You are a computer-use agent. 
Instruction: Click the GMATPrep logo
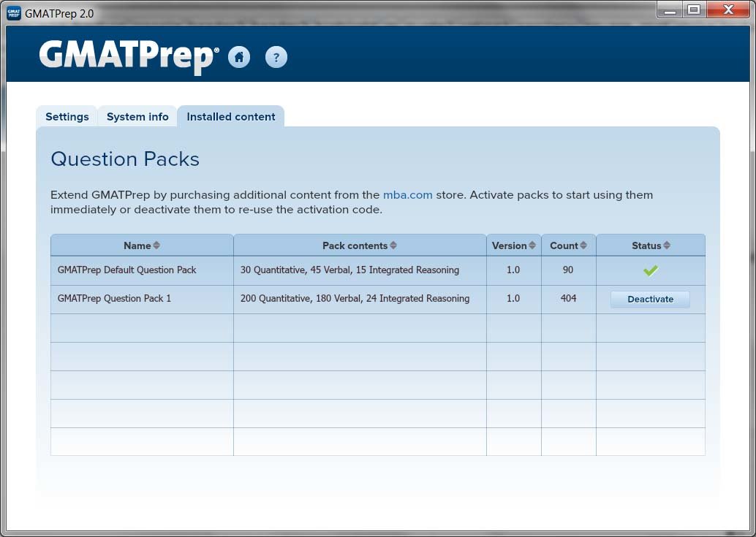[x=129, y=56]
